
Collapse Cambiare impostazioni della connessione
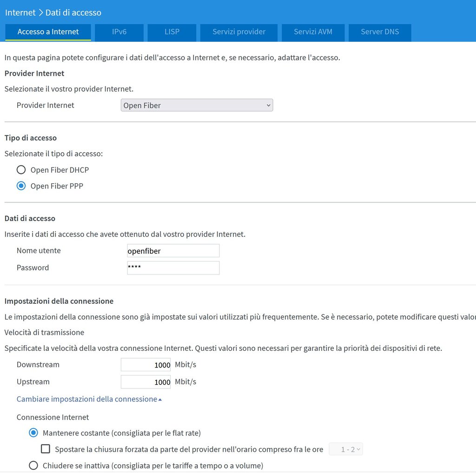click(x=89, y=399)
